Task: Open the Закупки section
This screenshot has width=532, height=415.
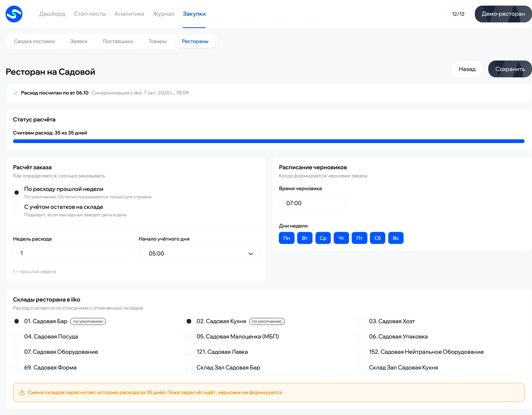Action: pyautogui.click(x=194, y=14)
